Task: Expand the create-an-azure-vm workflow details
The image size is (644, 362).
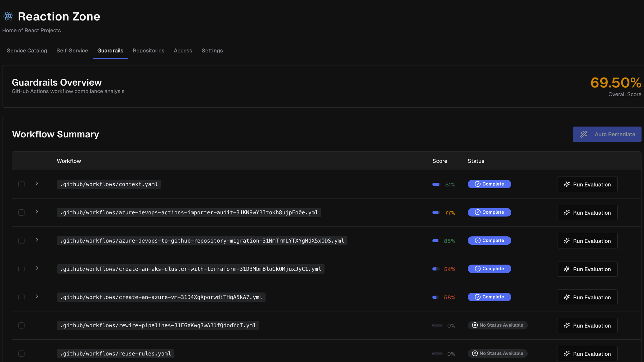Action: click(37, 297)
